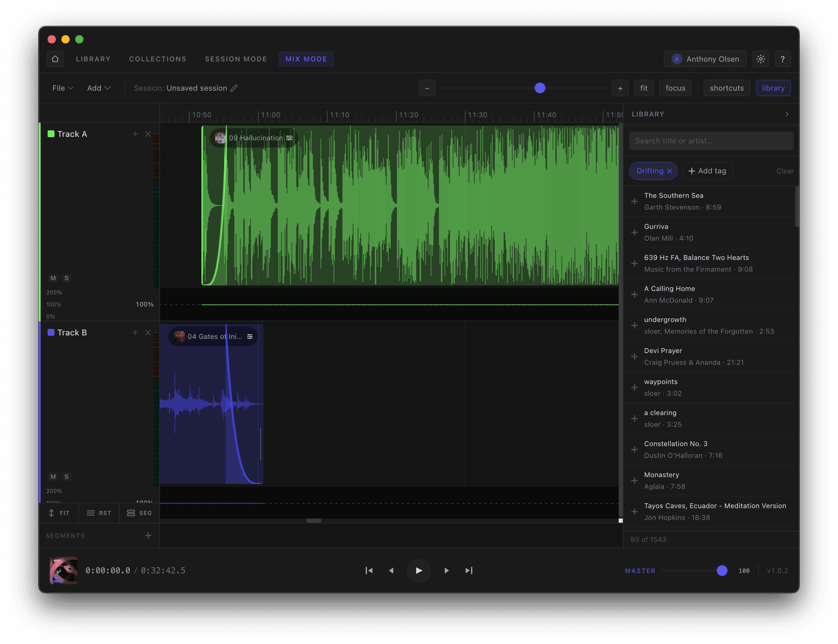
Task: Add Gurriva to the mix
Action: 635,232
